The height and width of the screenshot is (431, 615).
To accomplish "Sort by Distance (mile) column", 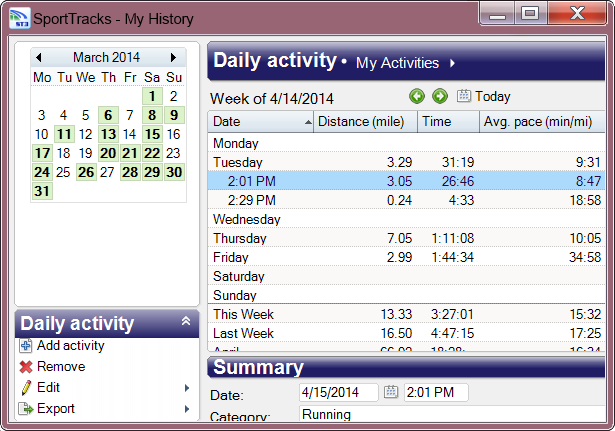I will [x=365, y=122].
